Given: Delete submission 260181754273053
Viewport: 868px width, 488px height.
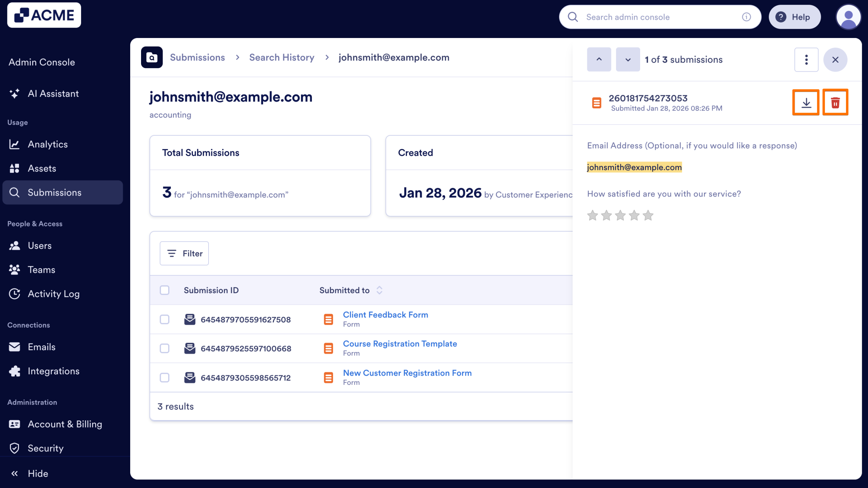Looking at the screenshot, I should [x=835, y=102].
